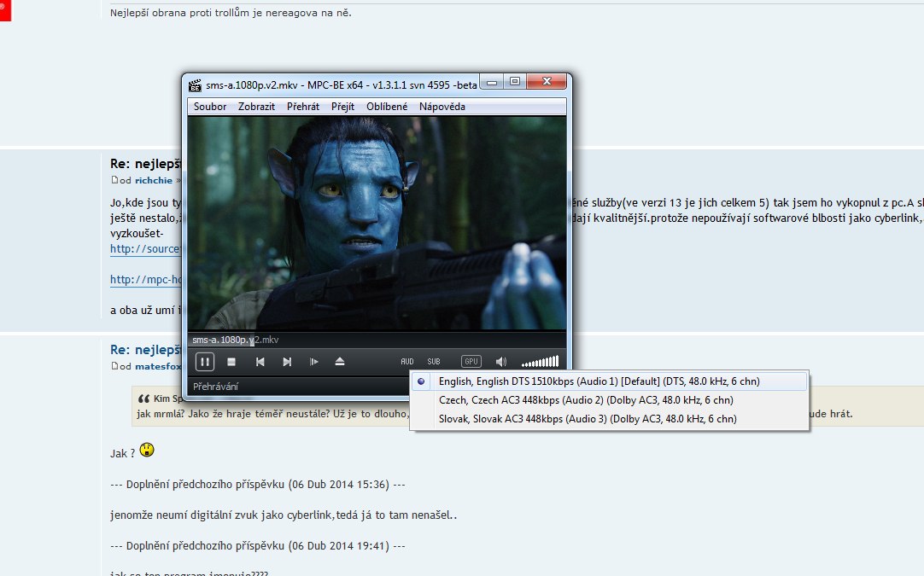Click the Přehrávání status text
This screenshot has height=576, width=924.
coord(216,387)
